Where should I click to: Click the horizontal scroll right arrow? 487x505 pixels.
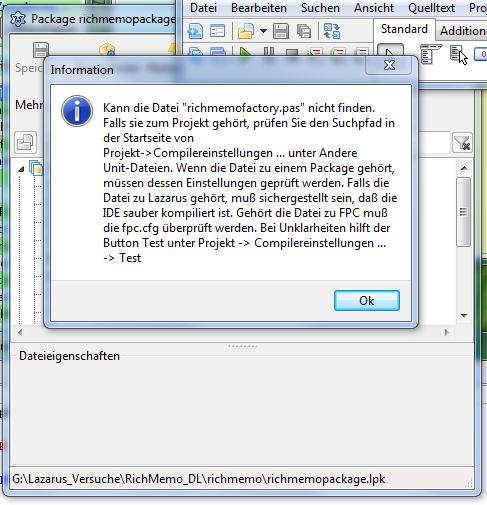pyautogui.click(x=446, y=332)
